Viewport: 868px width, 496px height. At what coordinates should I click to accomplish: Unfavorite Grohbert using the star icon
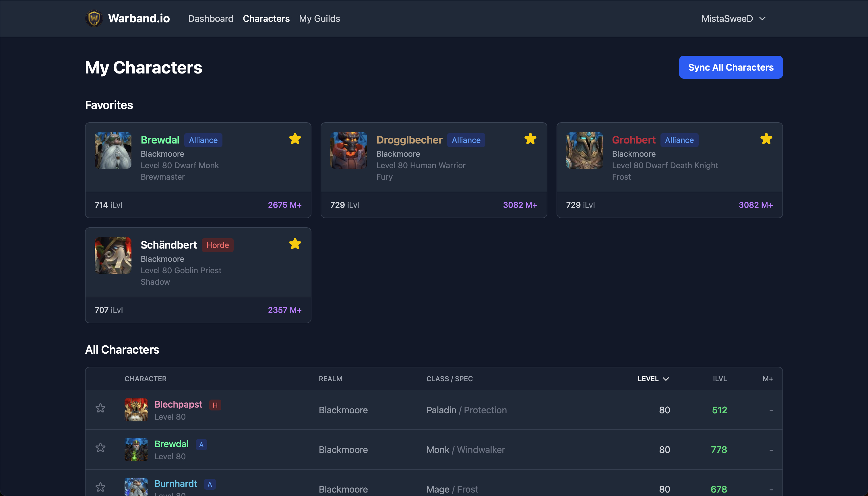tap(766, 139)
